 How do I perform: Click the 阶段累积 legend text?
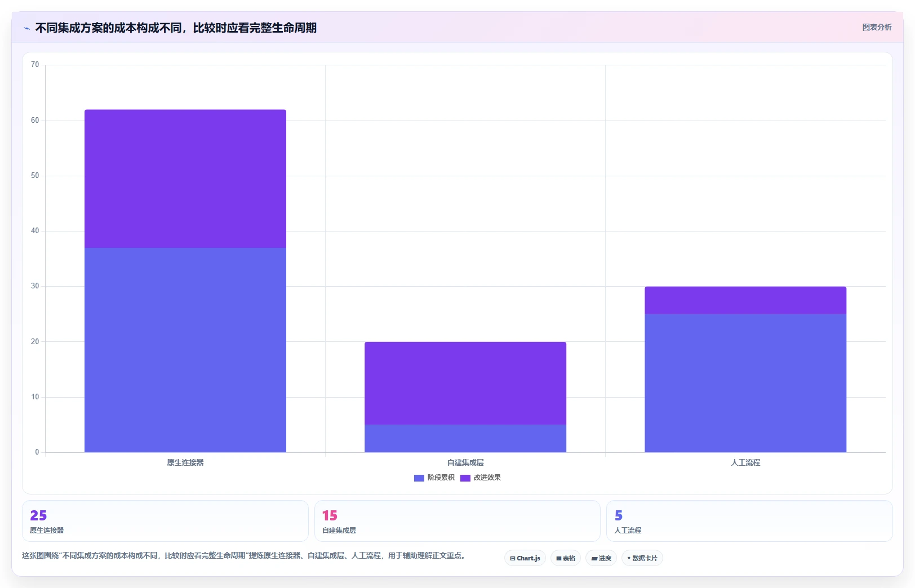coord(441,478)
